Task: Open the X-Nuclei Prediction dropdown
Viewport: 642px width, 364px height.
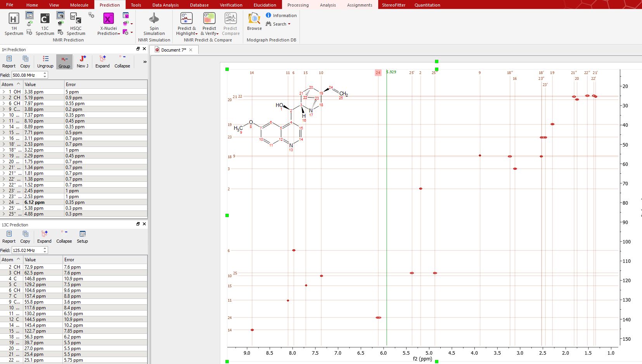Action: tap(108, 31)
